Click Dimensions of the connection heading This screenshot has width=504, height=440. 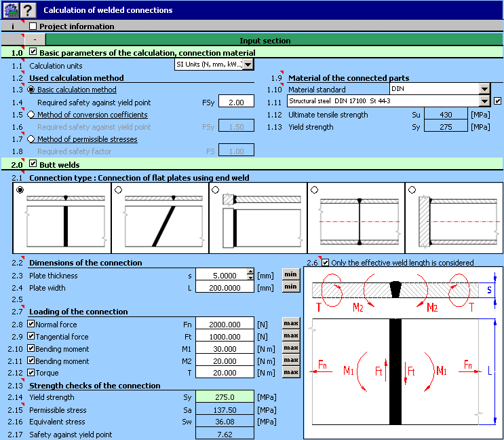[85, 263]
